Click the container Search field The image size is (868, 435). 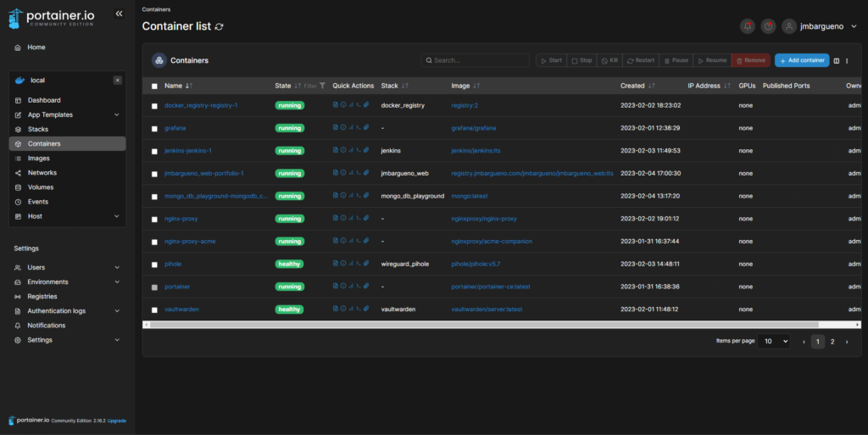[x=475, y=60]
